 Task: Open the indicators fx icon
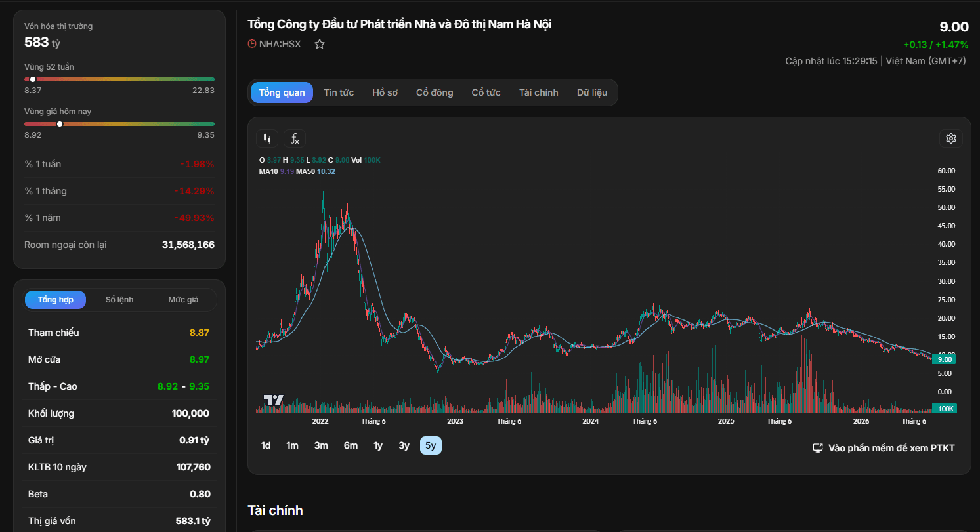[295, 138]
